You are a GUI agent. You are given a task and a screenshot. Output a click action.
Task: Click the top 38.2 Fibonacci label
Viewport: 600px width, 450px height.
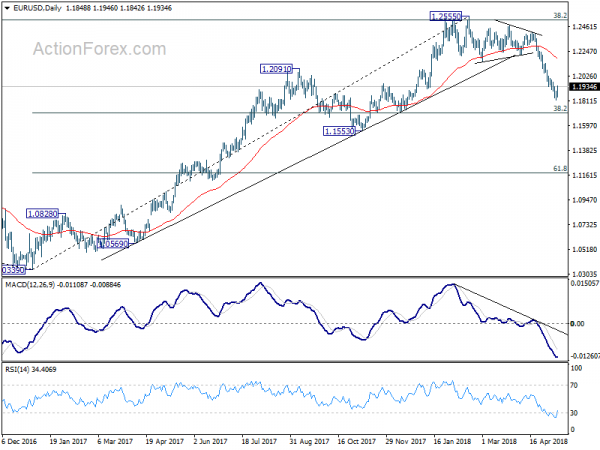click(560, 16)
